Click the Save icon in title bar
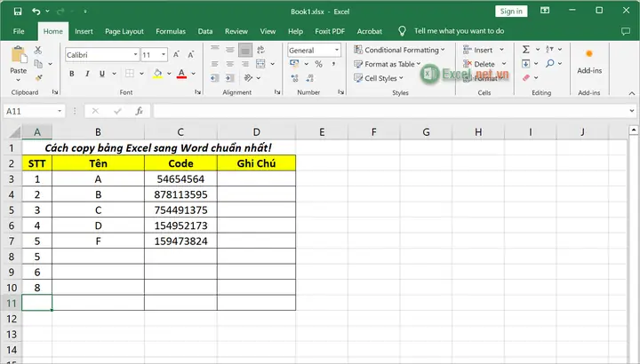Image resolution: width=640 pixels, height=364 pixels. tap(18, 12)
